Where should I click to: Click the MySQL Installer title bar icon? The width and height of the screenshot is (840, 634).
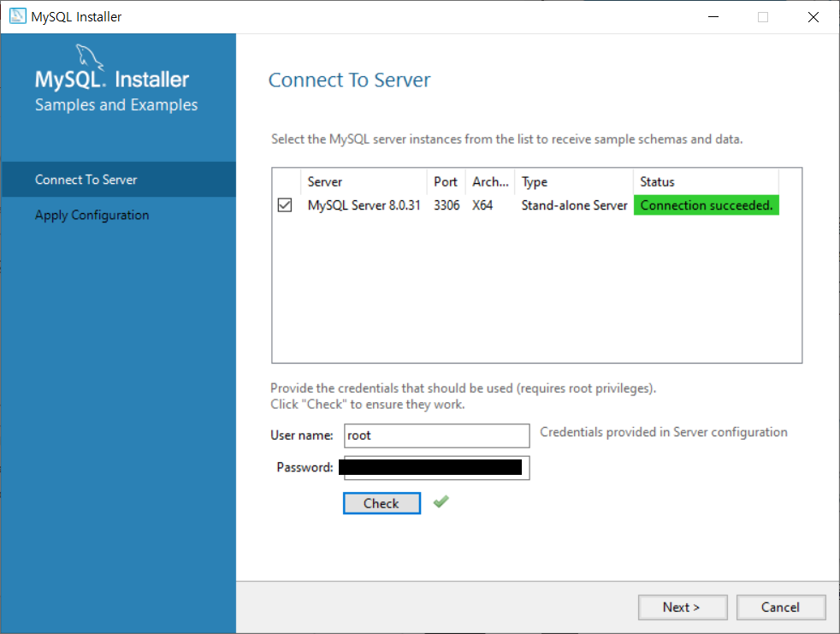(x=18, y=16)
